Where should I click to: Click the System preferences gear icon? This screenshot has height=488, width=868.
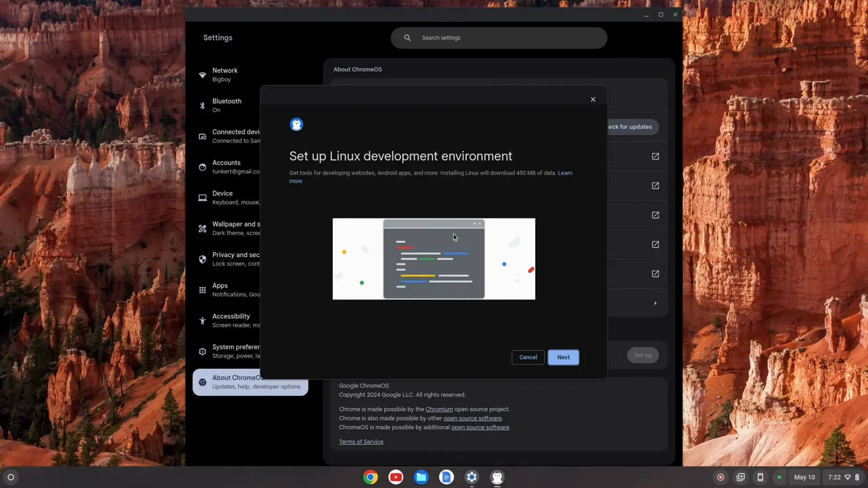click(203, 352)
